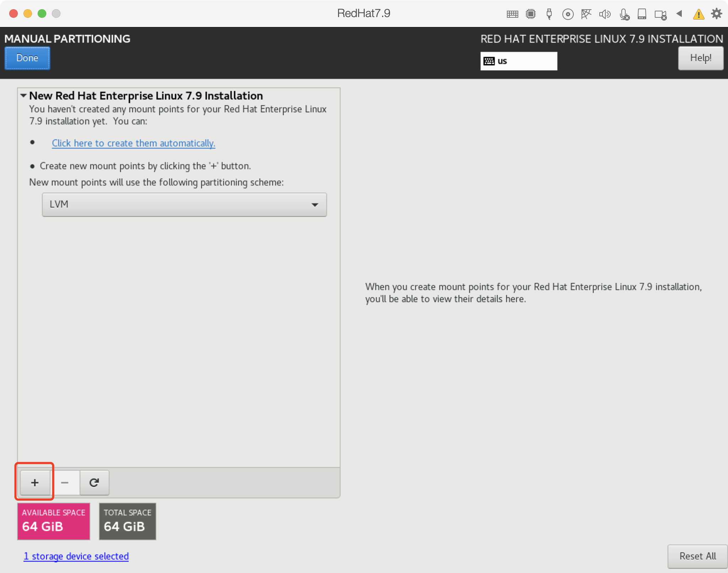
Task: Click the reload storage configuration icon
Action: click(94, 482)
